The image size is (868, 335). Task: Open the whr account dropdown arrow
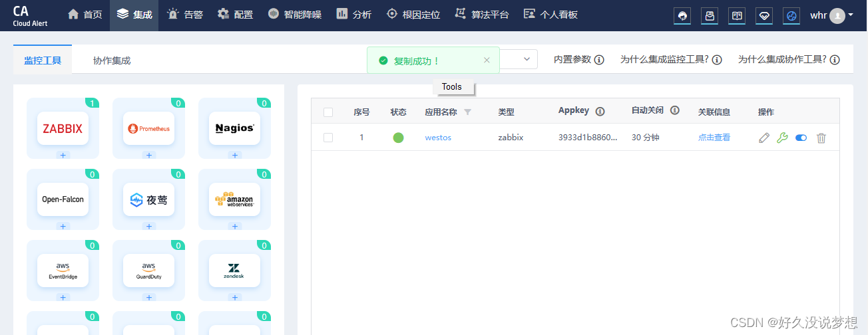pos(851,15)
